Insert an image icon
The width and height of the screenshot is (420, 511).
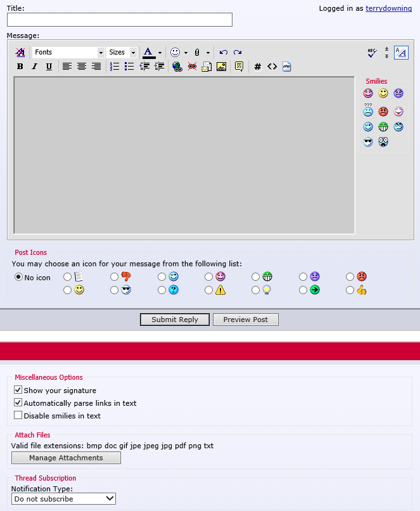[221, 67]
